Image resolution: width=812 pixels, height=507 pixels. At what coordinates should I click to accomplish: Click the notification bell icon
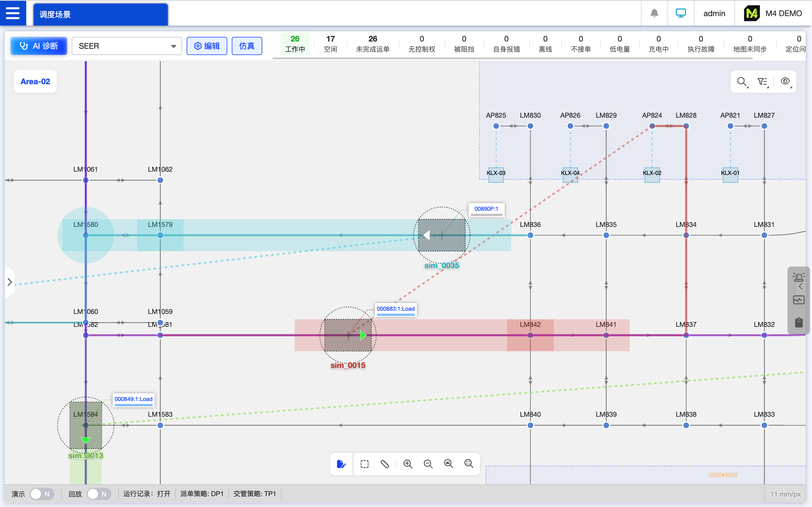[655, 13]
